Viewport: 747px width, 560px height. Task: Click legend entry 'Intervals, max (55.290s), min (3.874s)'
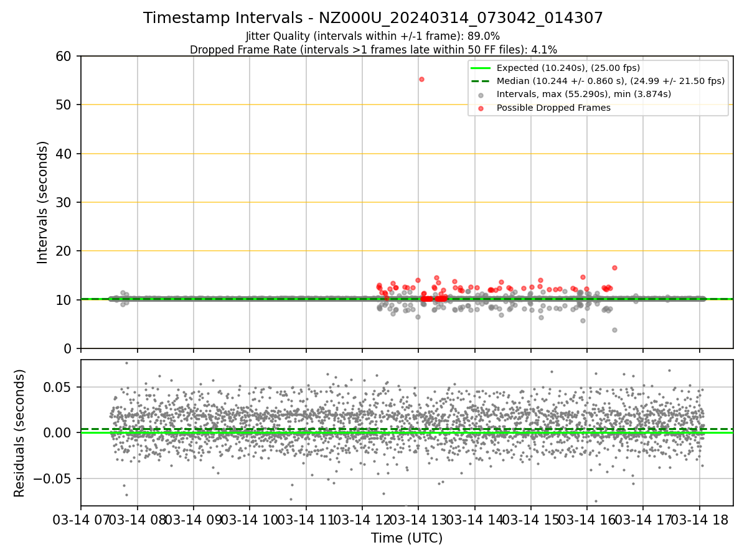584,94
